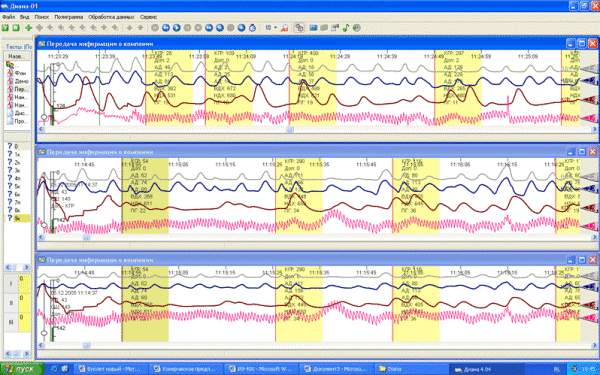Click the red document icon beside number dropdown
The width and height of the screenshot is (600, 375).
[284, 28]
